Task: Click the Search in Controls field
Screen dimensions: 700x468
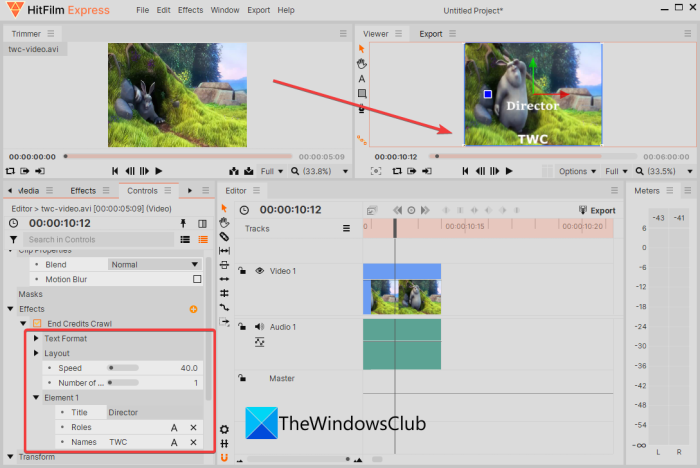Action: point(98,240)
